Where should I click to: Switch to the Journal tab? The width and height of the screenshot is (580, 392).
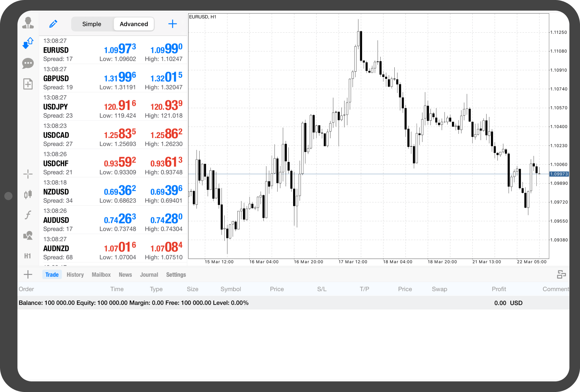click(x=149, y=275)
